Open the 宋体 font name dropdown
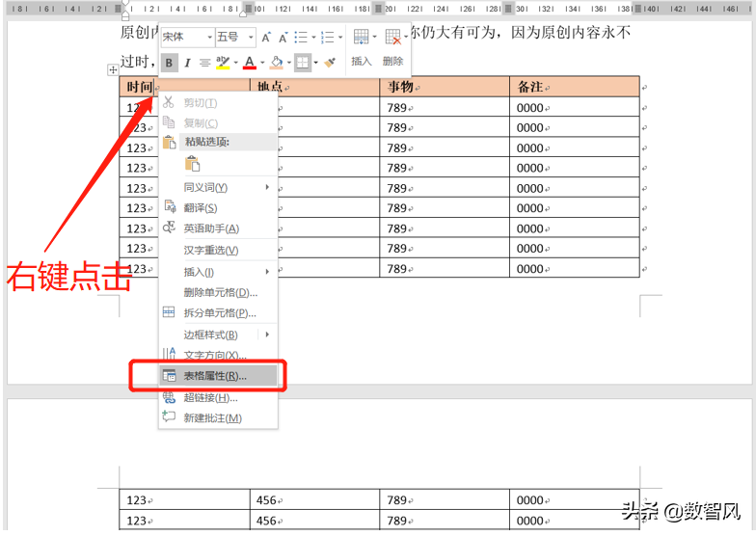The height and width of the screenshot is (536, 756). click(210, 37)
